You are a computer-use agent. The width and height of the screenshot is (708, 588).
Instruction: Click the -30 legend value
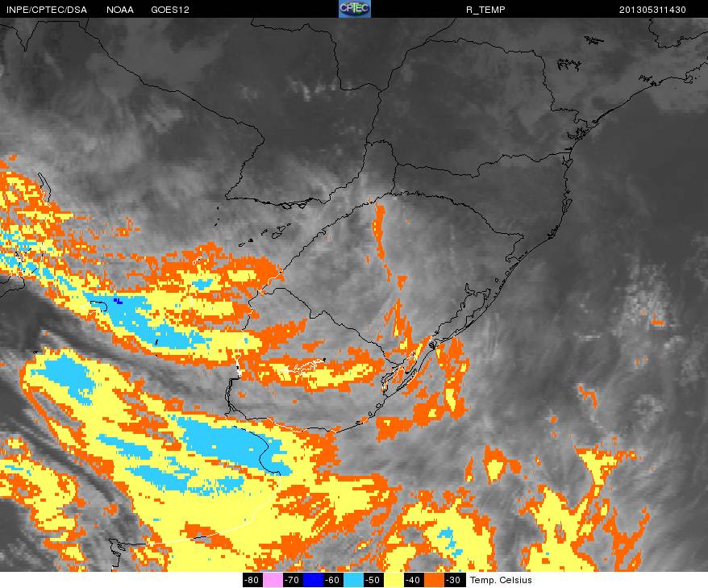tap(454, 580)
